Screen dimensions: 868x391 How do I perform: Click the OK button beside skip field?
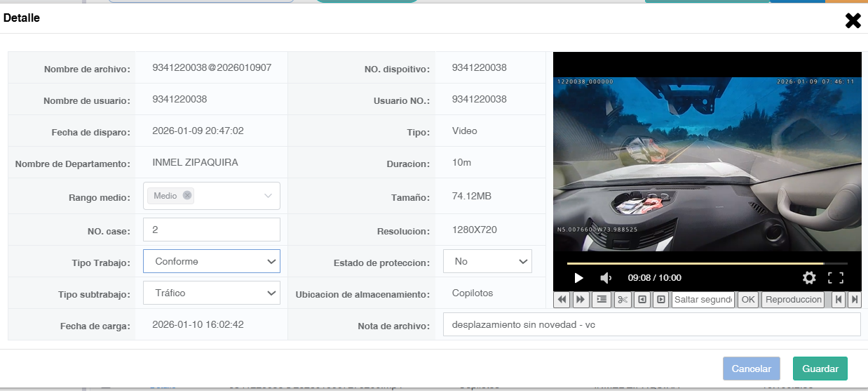point(748,300)
